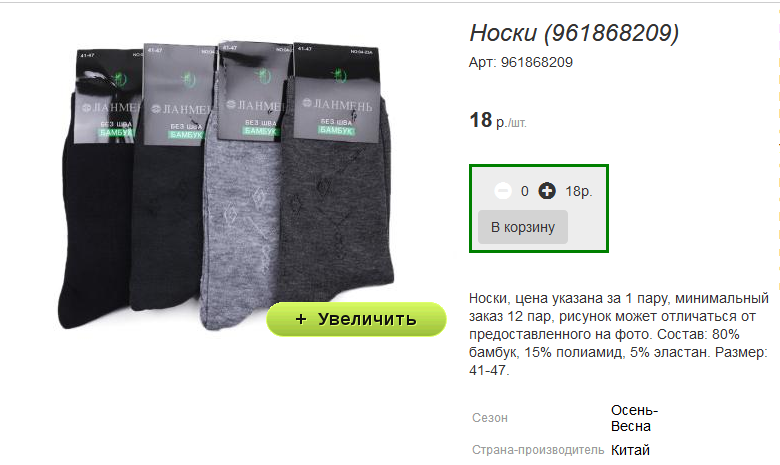Image resolution: width=780 pixels, height=465 pixels.
Task: Open the 'Китай' country value
Action: (x=630, y=450)
